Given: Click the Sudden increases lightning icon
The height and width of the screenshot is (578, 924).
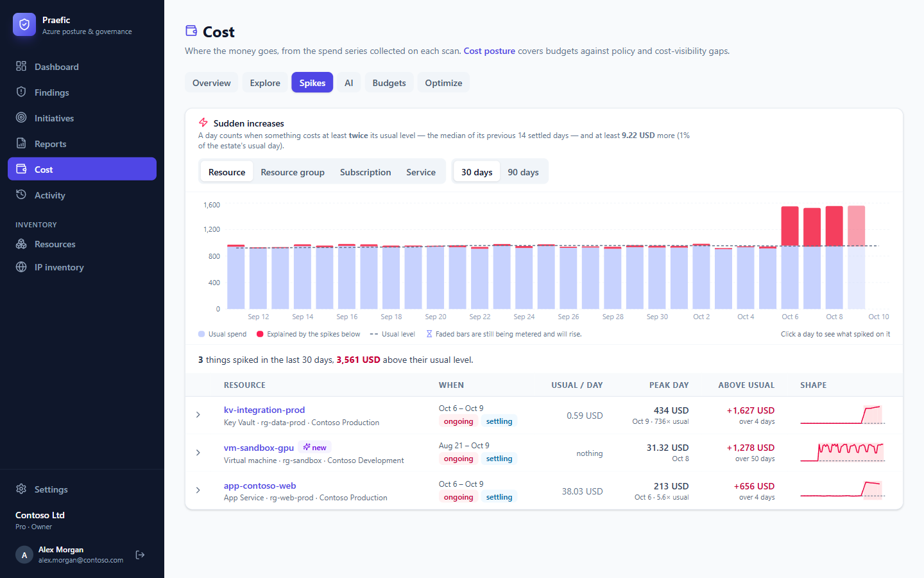Looking at the screenshot, I should [x=203, y=123].
